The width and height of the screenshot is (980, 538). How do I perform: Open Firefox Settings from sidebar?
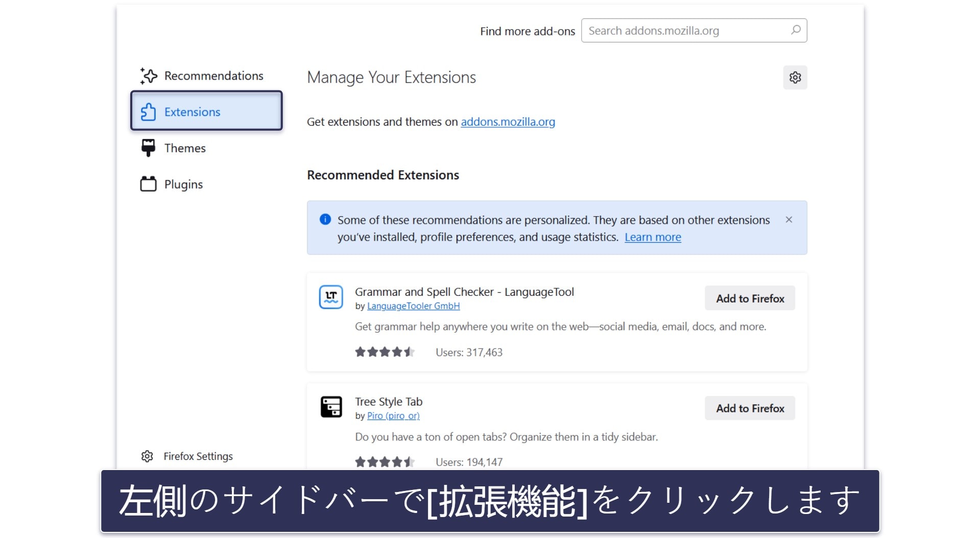pyautogui.click(x=187, y=456)
